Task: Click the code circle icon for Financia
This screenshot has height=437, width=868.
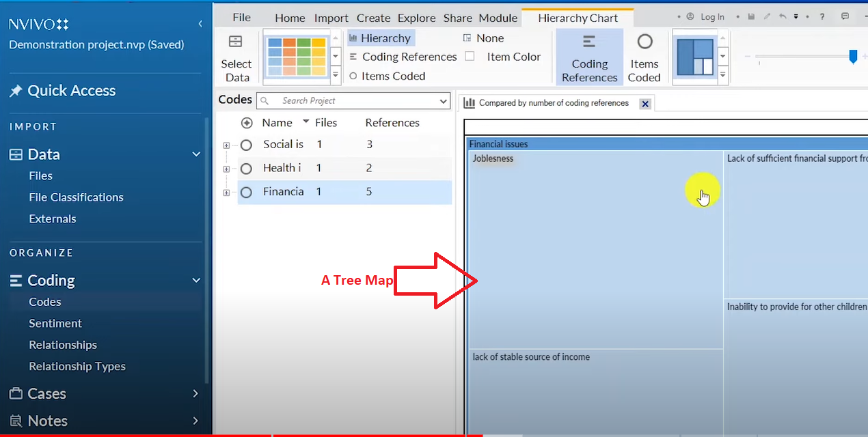Action: pyautogui.click(x=246, y=193)
